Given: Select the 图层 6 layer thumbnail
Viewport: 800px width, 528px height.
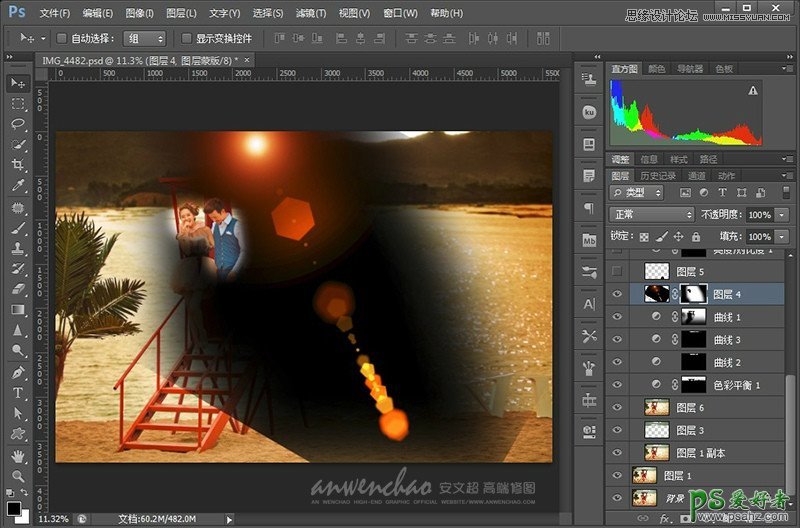Looking at the screenshot, I should 656,407.
